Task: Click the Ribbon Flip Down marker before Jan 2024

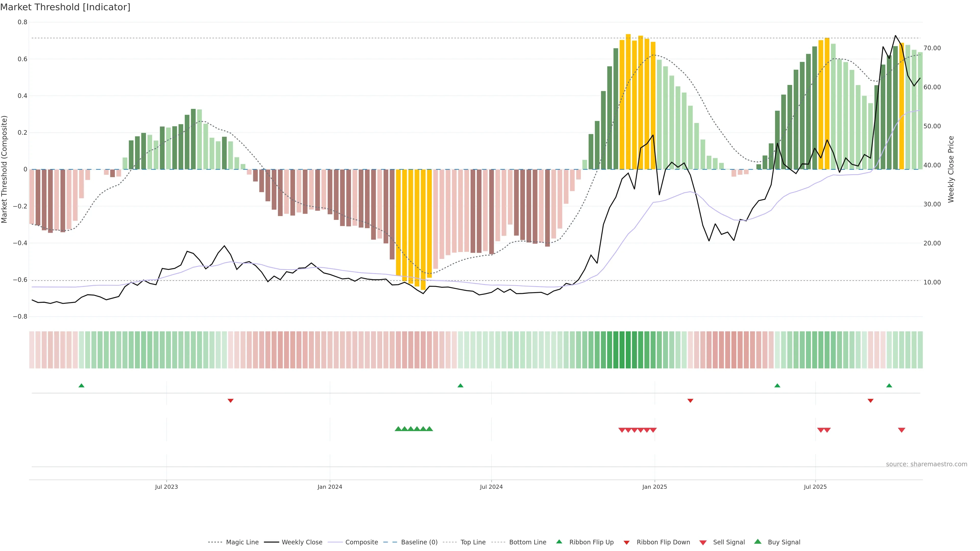Action: pos(230,401)
